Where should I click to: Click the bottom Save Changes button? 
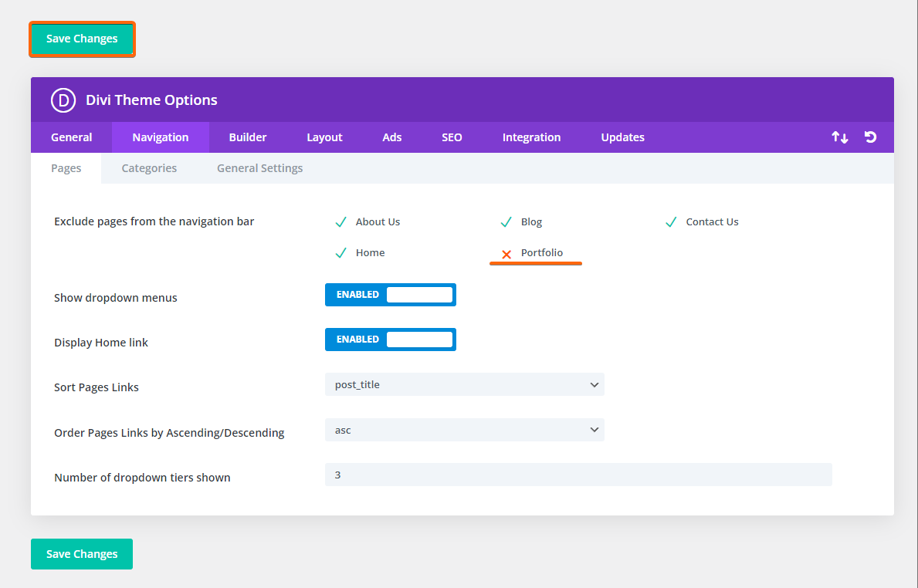tap(82, 554)
